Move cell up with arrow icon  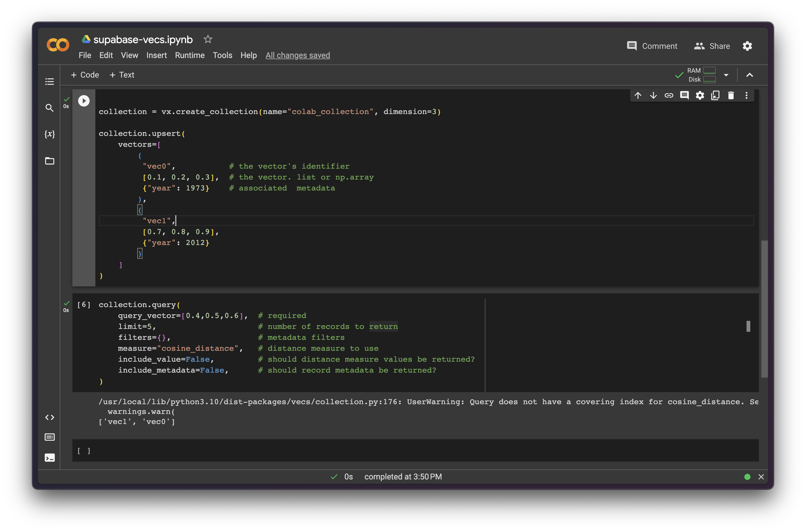(638, 95)
